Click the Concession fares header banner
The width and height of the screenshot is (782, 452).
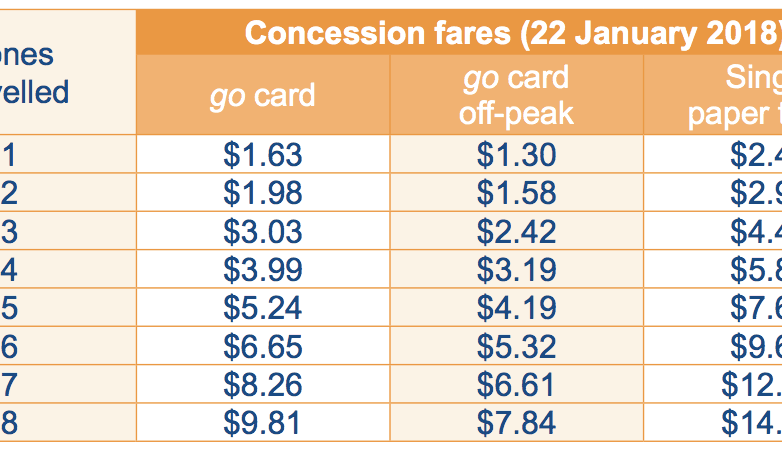510,33
